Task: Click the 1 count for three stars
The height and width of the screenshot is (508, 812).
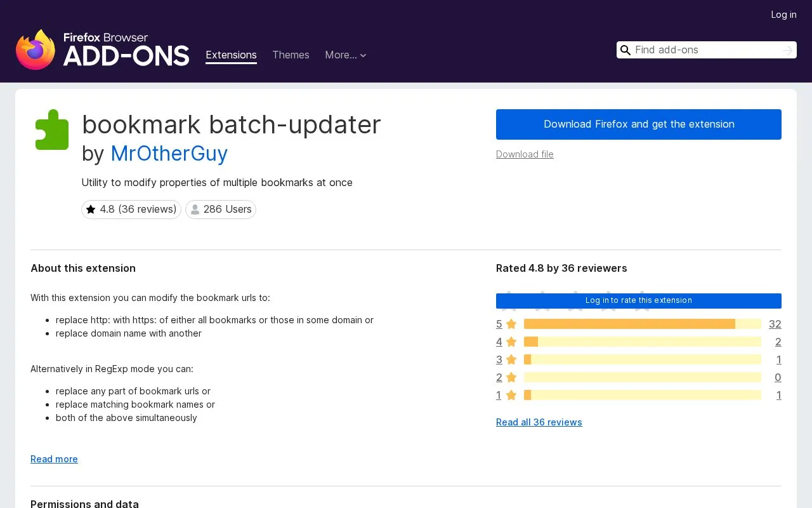Action: pos(778,359)
